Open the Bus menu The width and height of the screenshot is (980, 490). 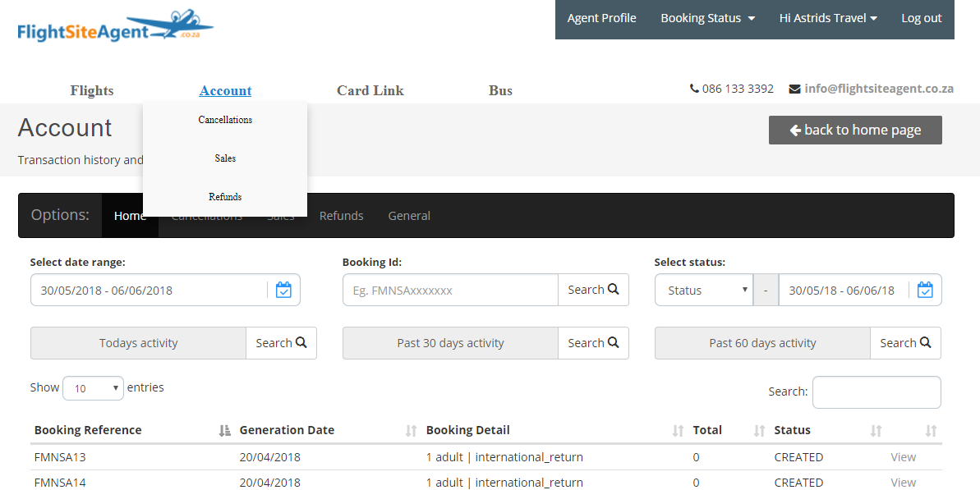[x=500, y=90]
